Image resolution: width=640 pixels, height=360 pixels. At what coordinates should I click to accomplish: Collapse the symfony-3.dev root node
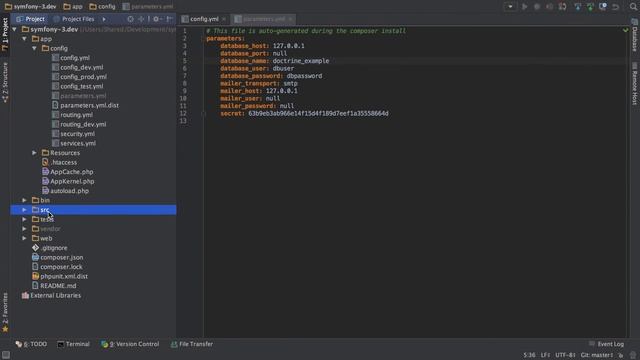click(15, 29)
